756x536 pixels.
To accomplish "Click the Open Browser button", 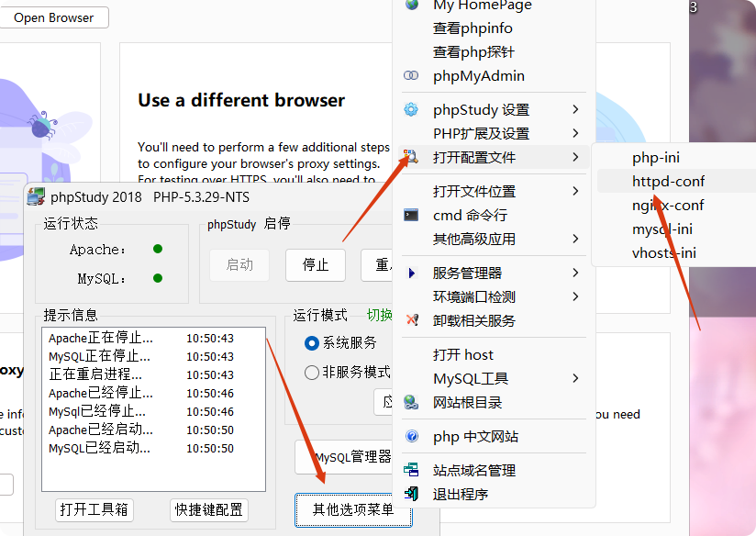I will (53, 17).
